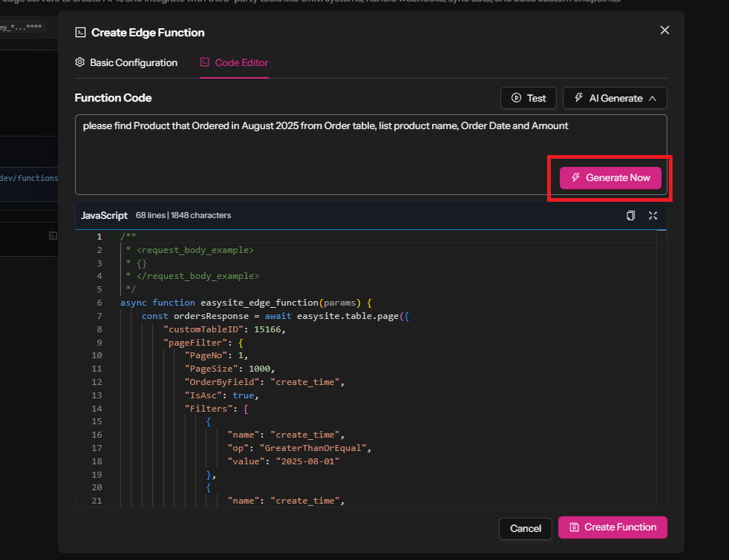729x560 pixels.
Task: Collapse the AI Generate panel chevron
Action: 653,98
